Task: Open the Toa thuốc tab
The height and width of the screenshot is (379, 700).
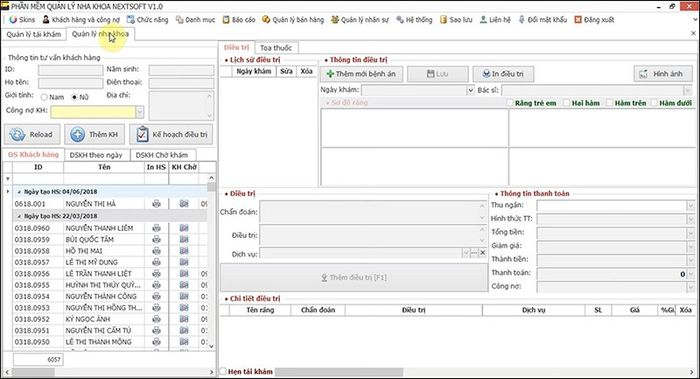Action: tap(276, 47)
